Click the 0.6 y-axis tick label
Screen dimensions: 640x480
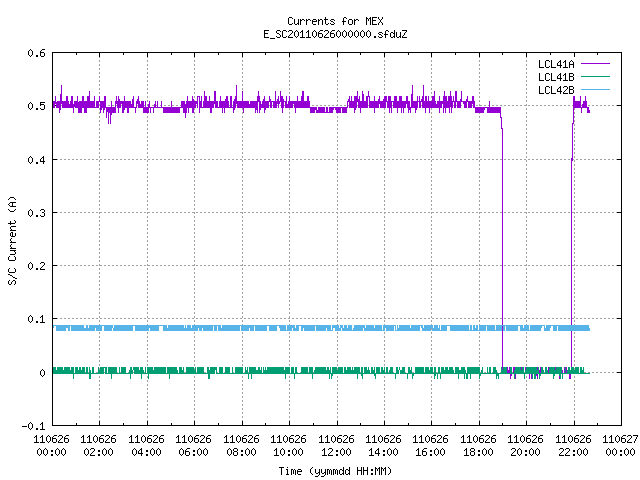click(x=36, y=53)
